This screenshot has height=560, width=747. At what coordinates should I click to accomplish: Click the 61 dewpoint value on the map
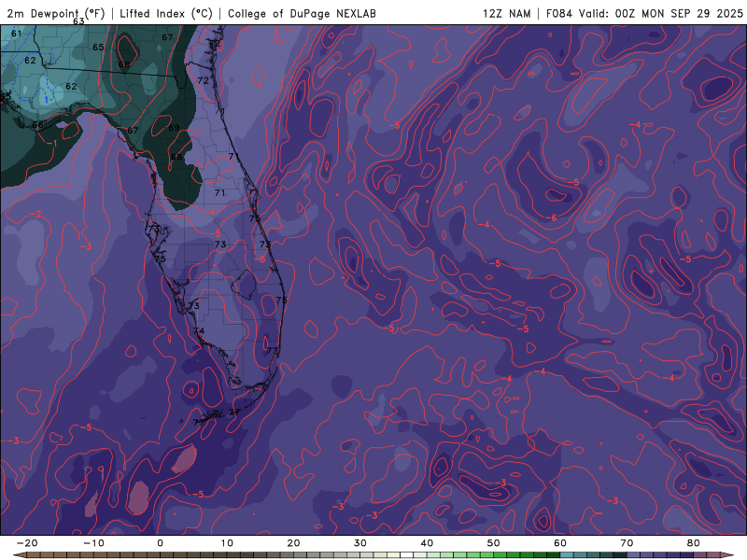coord(16,34)
